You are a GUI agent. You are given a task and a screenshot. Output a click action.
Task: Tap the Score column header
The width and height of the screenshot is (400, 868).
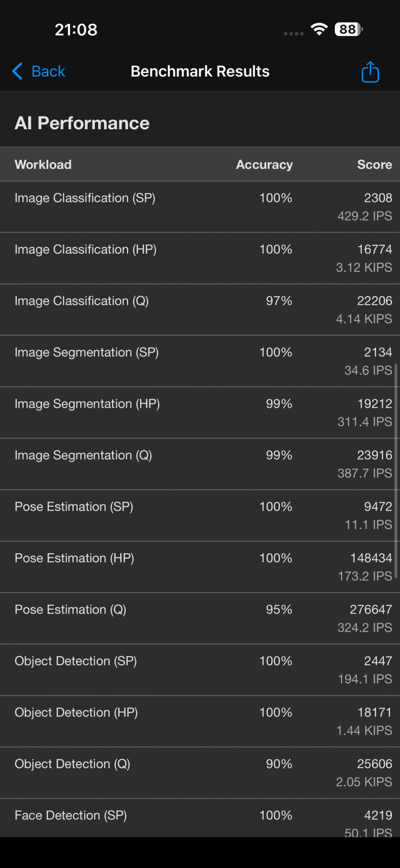(374, 165)
